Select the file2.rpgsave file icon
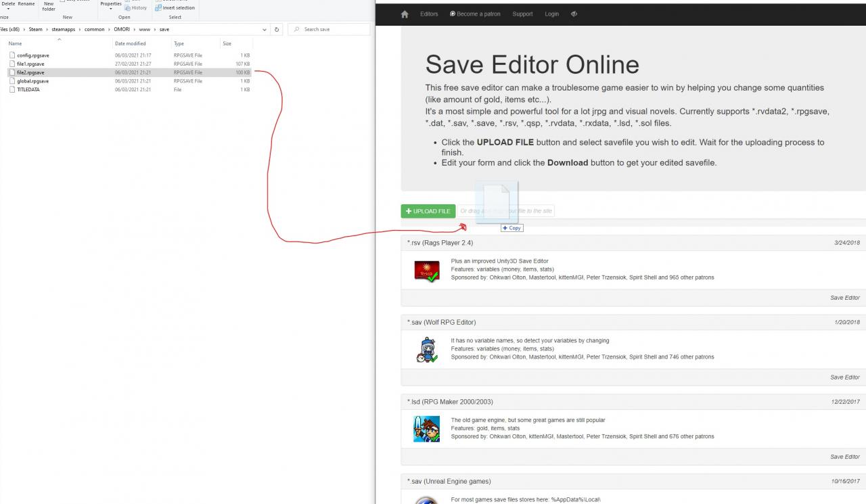 coord(12,72)
